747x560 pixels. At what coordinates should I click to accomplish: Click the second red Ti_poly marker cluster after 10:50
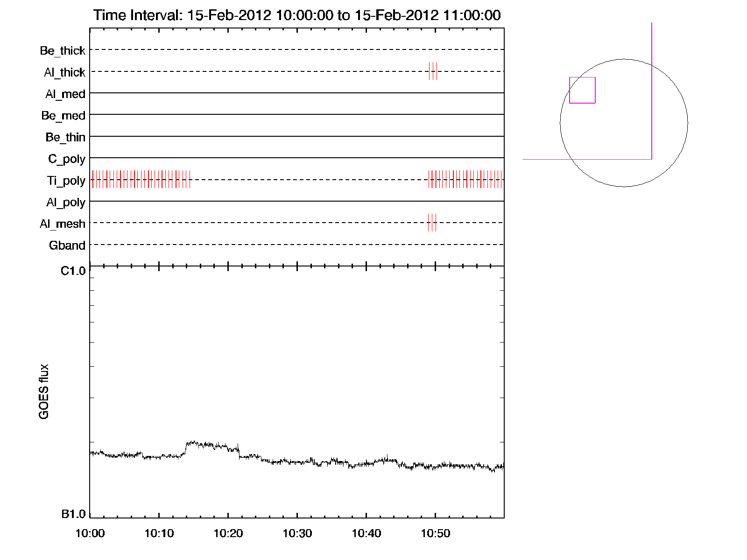coord(465,180)
